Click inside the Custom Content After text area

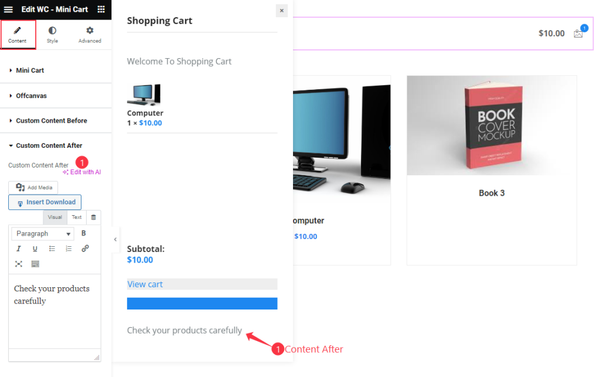coord(55,311)
